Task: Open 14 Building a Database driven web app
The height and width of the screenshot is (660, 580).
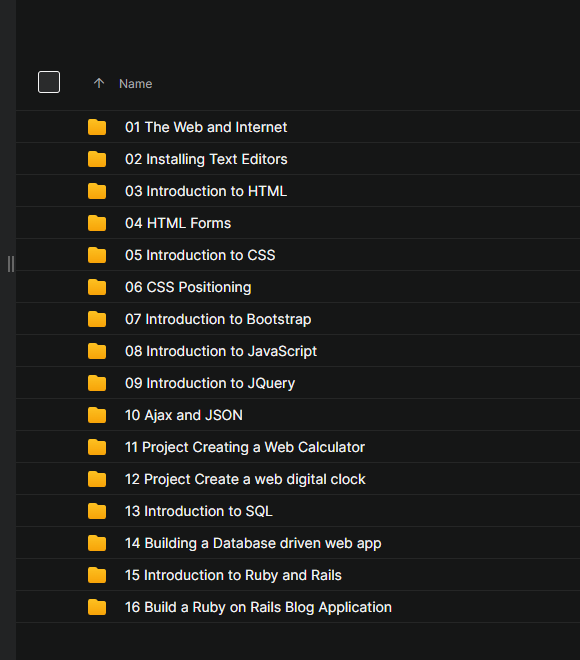Action: tap(253, 543)
